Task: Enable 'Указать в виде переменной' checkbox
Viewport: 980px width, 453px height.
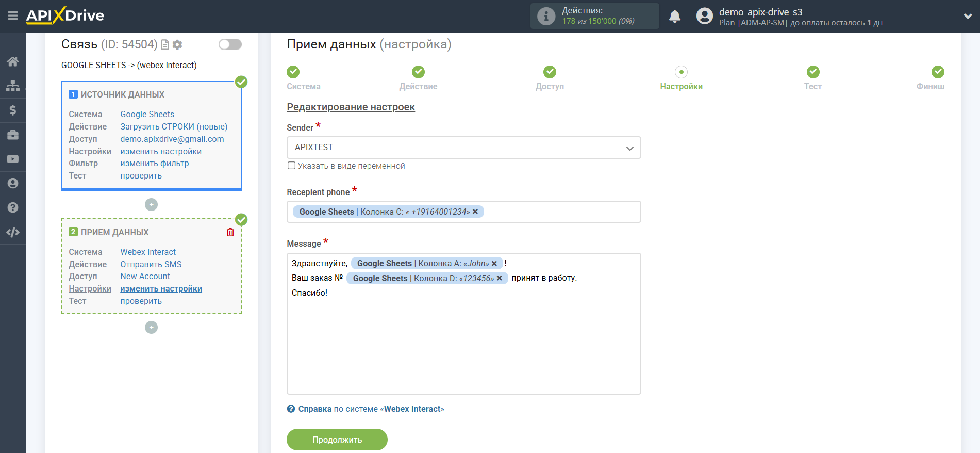Action: [291, 166]
